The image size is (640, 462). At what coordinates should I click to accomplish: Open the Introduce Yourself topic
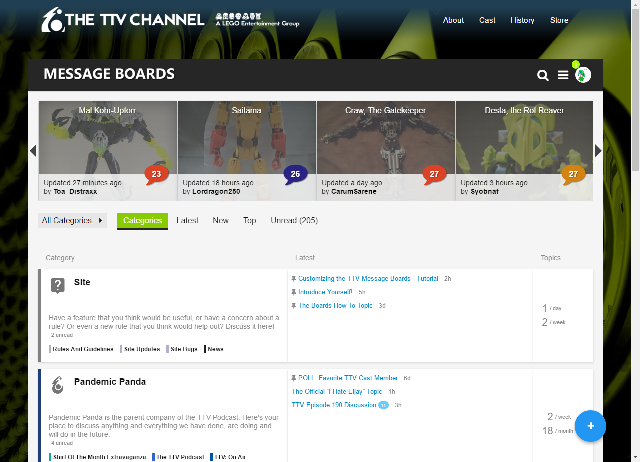(x=325, y=292)
